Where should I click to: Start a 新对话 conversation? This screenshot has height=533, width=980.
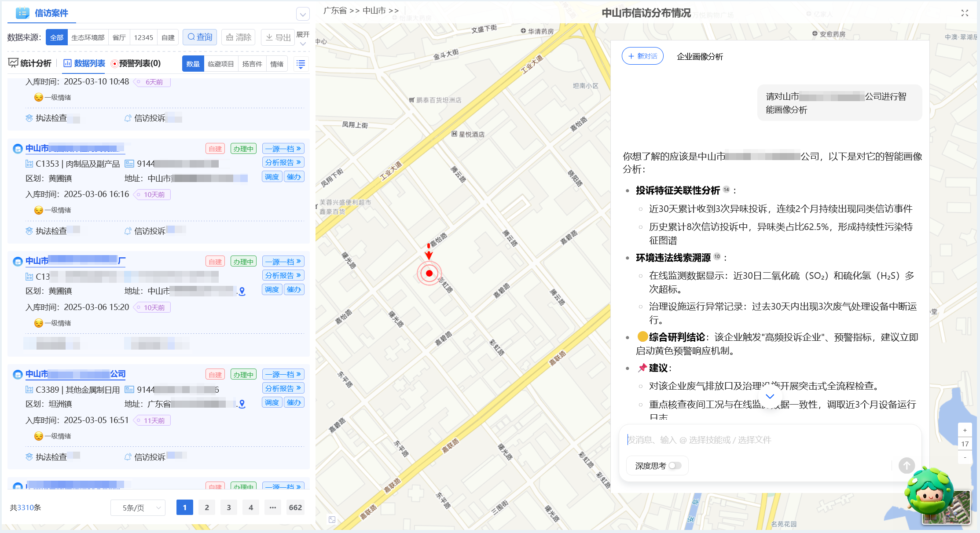click(642, 56)
